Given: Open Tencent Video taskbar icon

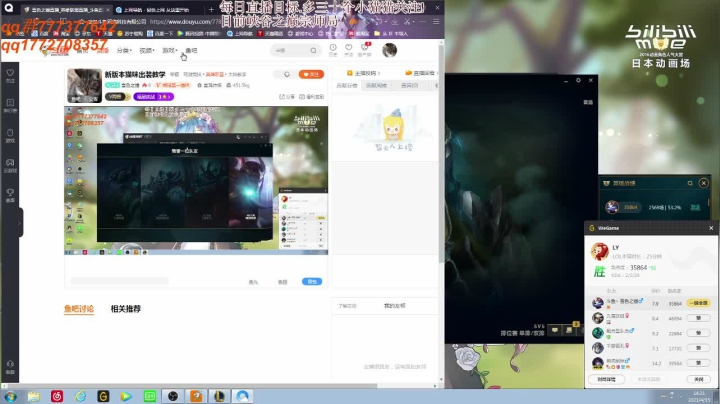Looking at the screenshot, I should click(x=126, y=396).
